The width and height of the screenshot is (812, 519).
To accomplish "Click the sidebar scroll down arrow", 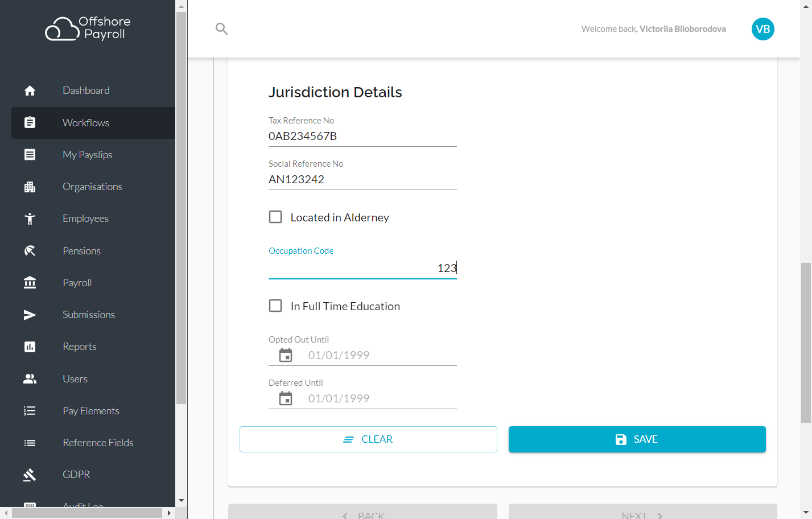I will (181, 501).
